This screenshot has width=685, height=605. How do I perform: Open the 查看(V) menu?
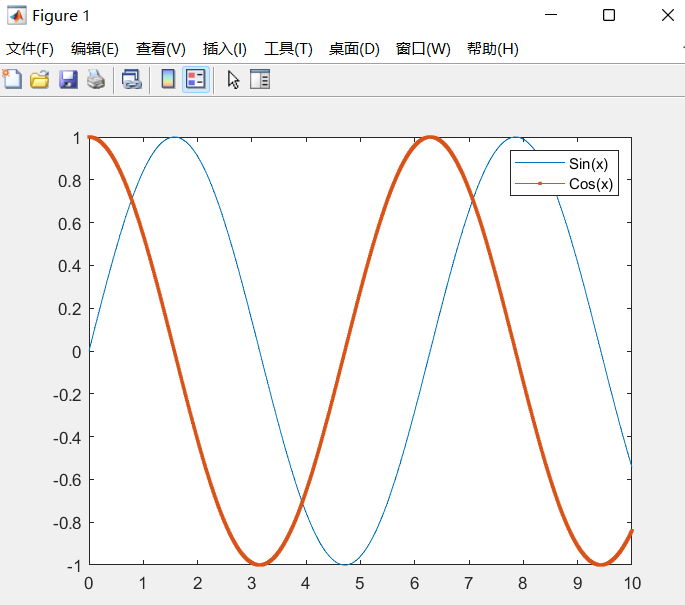[161, 48]
